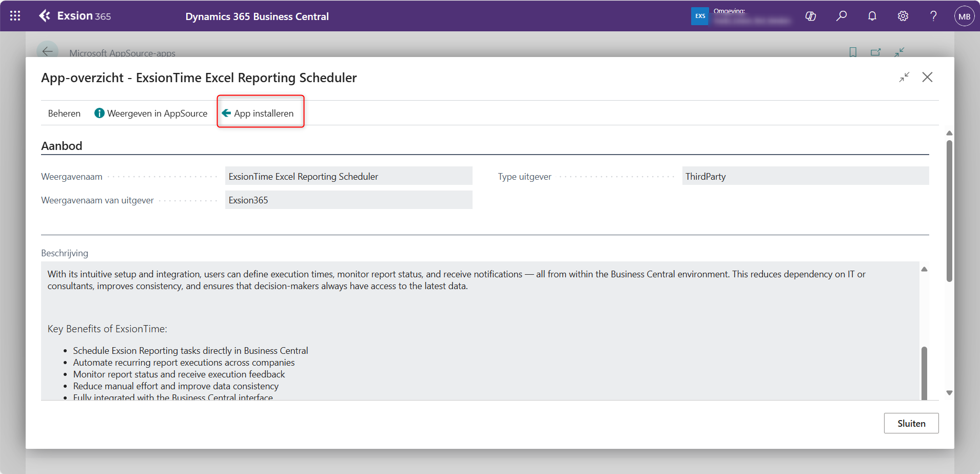Click description scrollbar up arrow
Image resolution: width=980 pixels, height=474 pixels.
[924, 269]
